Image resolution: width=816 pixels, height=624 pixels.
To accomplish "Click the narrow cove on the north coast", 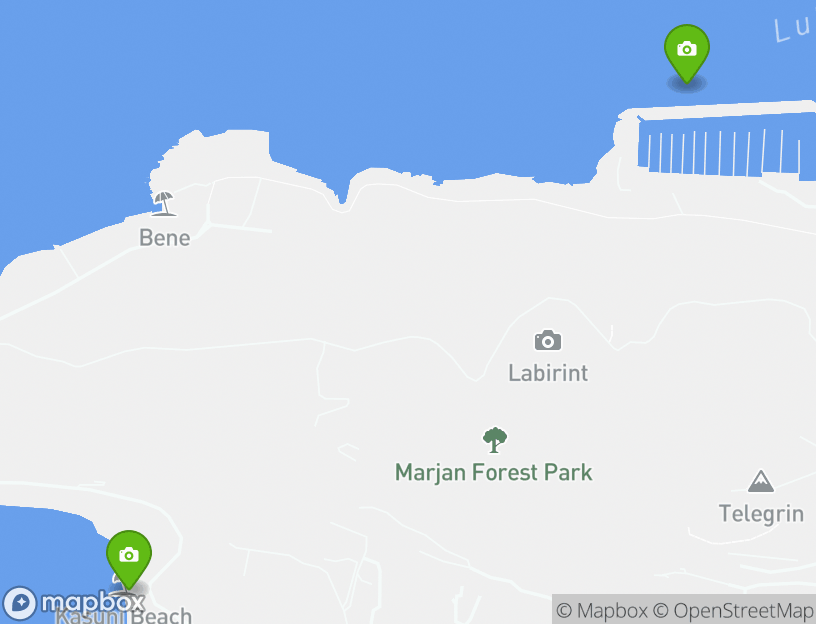I will (x=342, y=191).
